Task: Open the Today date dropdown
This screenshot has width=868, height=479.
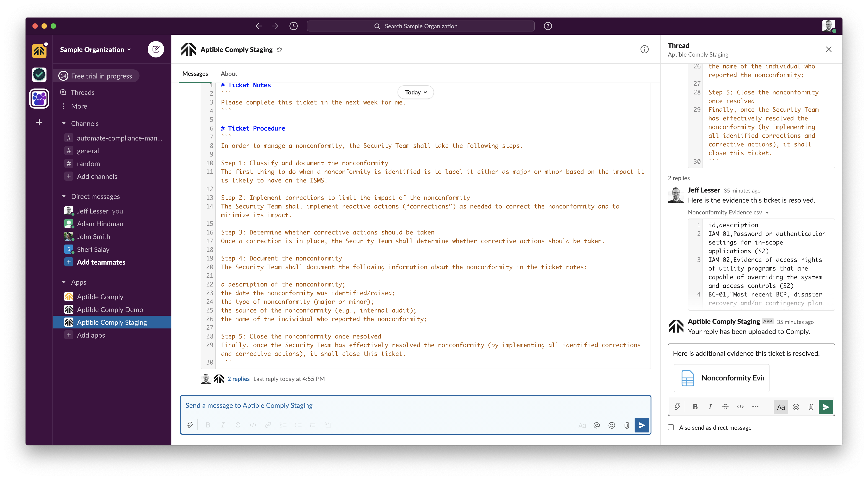Action: click(416, 92)
